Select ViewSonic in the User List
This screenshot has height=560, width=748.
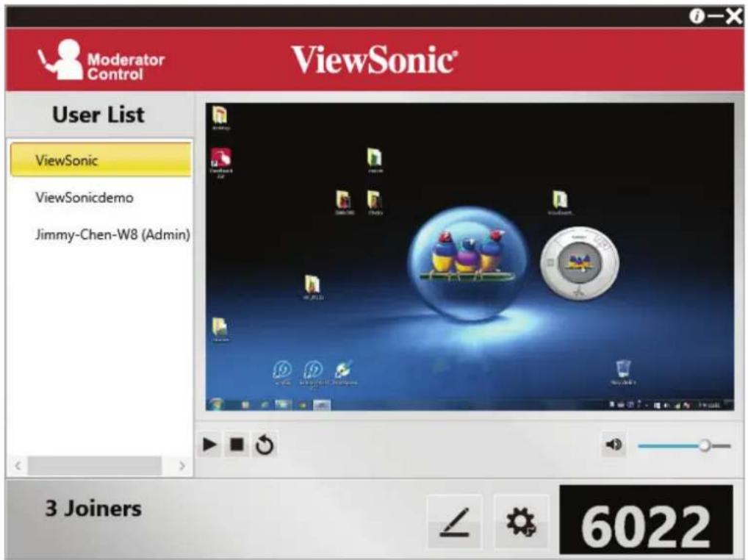(x=101, y=159)
